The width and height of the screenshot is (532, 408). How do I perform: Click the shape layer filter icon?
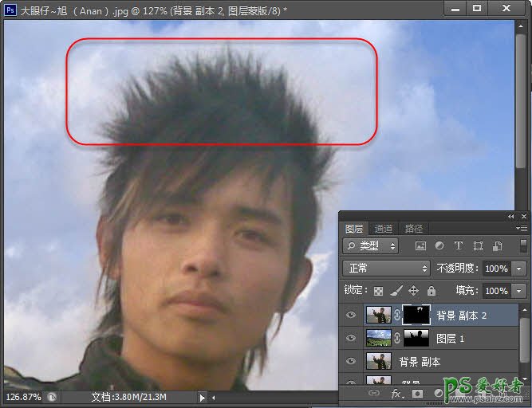478,246
